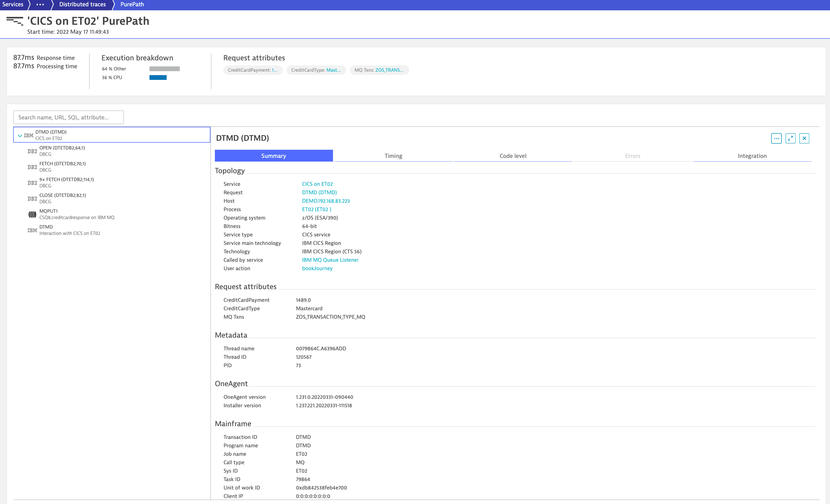Click the gray Other breakdown bar
Viewport: 830px width, 504px height.
tap(164, 69)
